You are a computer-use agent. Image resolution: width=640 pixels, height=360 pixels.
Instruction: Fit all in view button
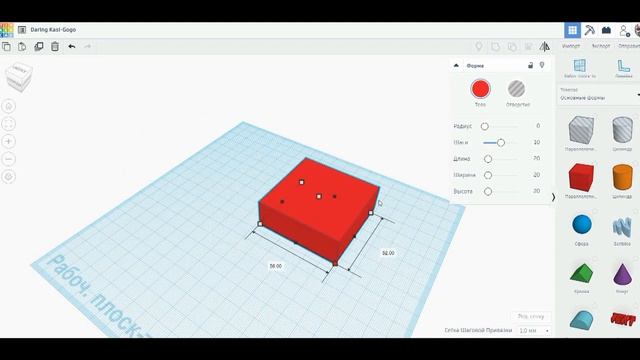coord(9,124)
